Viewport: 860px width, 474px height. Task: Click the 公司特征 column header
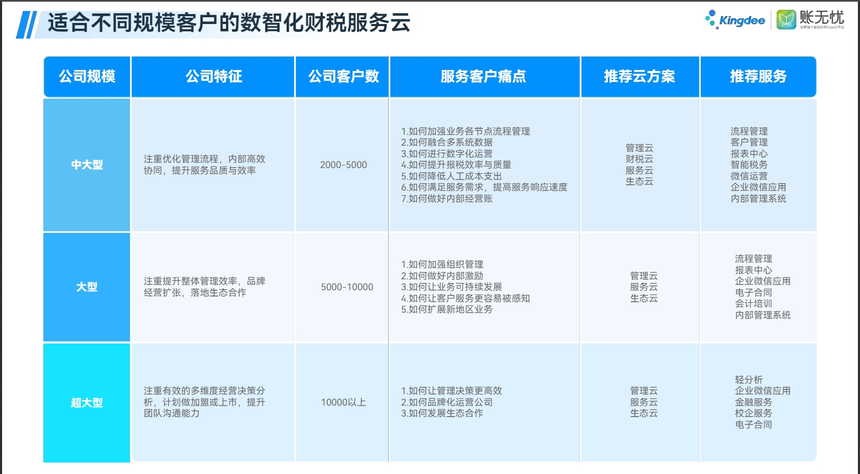click(213, 76)
